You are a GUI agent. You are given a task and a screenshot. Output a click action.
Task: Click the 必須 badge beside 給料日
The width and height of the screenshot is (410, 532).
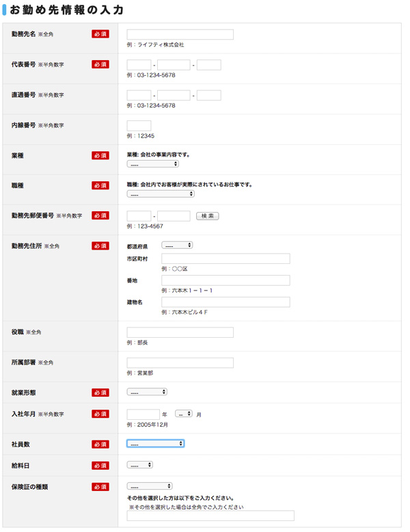click(100, 466)
